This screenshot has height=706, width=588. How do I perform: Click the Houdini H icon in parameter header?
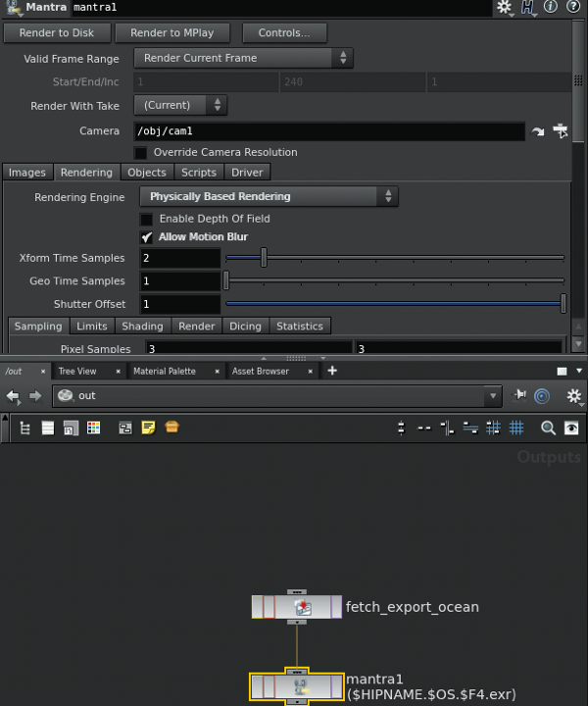527,8
